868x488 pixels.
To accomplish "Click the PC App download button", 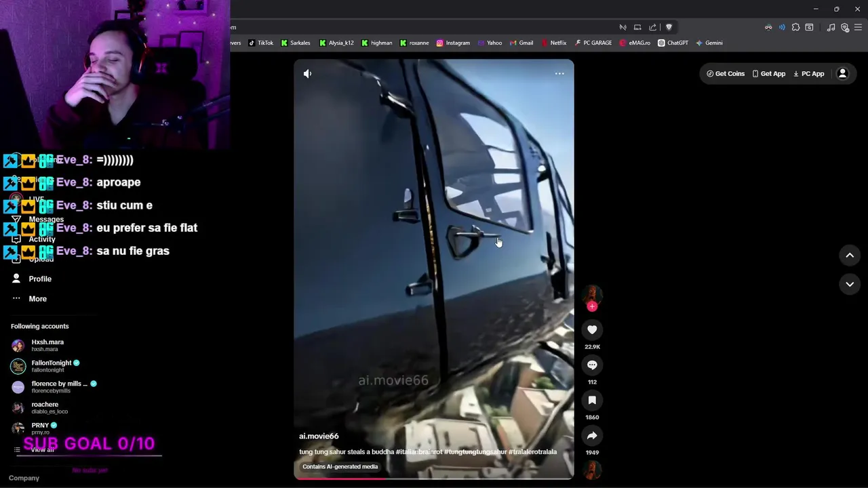I will click(808, 73).
